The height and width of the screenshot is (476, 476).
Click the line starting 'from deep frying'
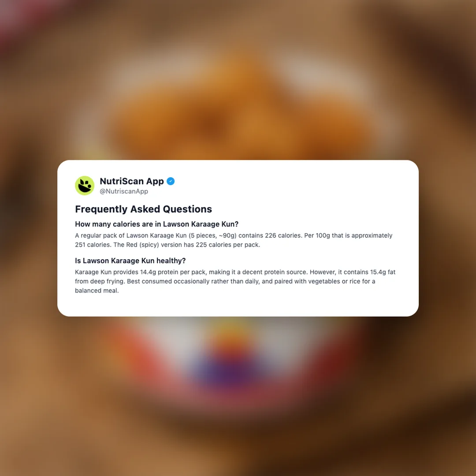[225, 281]
